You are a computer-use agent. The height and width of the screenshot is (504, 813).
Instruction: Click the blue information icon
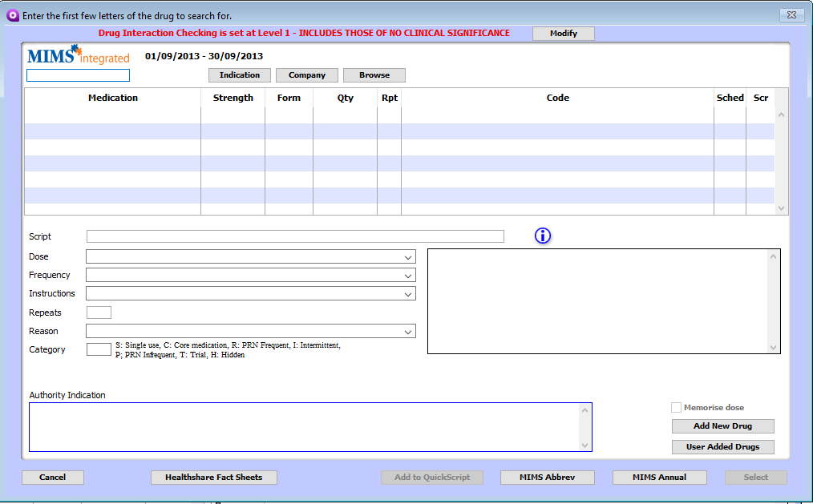543,236
